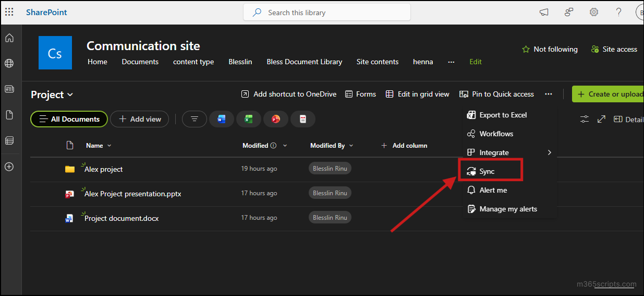The width and height of the screenshot is (644, 296).
Task: Click Blesslin Rinu in Alex project row
Action: (x=330, y=168)
